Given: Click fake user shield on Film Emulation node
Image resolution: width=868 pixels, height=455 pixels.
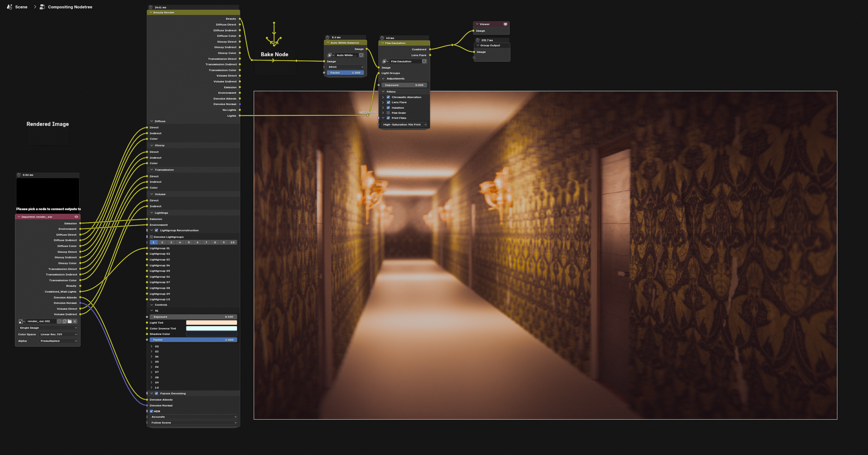Looking at the screenshot, I should tap(424, 61).
